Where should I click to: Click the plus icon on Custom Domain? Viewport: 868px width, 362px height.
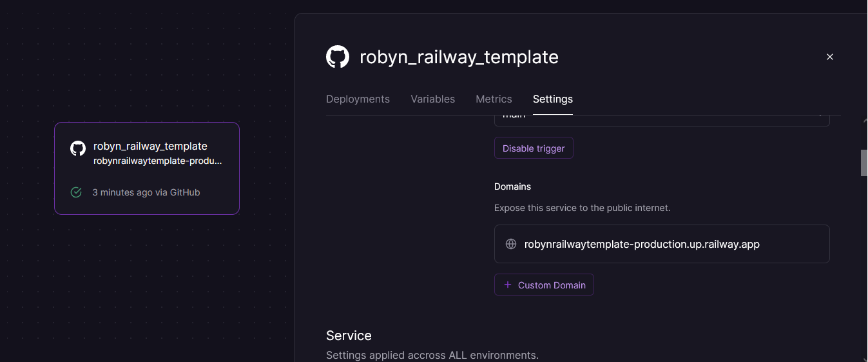pos(508,285)
